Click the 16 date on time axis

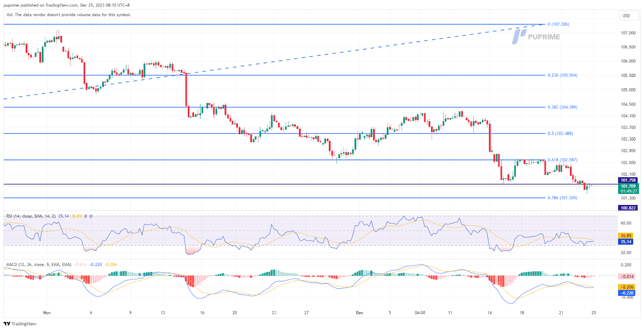click(202, 313)
